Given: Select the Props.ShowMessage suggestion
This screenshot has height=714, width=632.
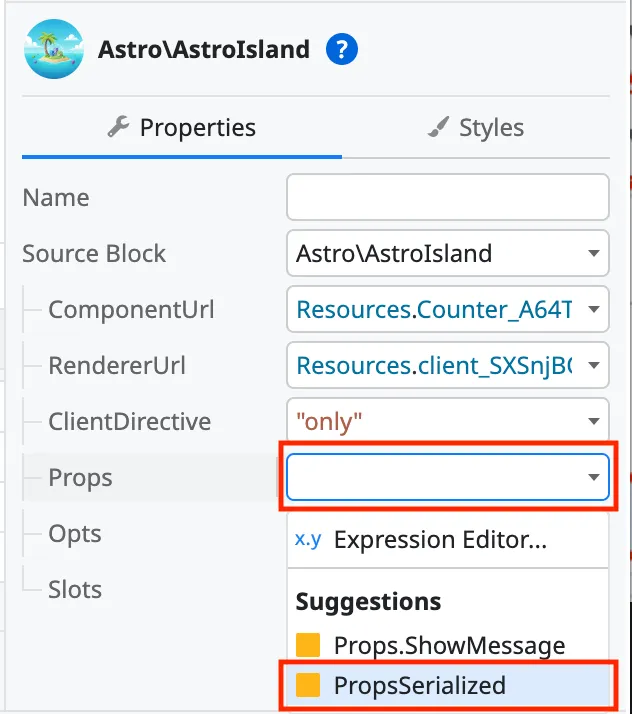Looking at the screenshot, I should 449,646.
